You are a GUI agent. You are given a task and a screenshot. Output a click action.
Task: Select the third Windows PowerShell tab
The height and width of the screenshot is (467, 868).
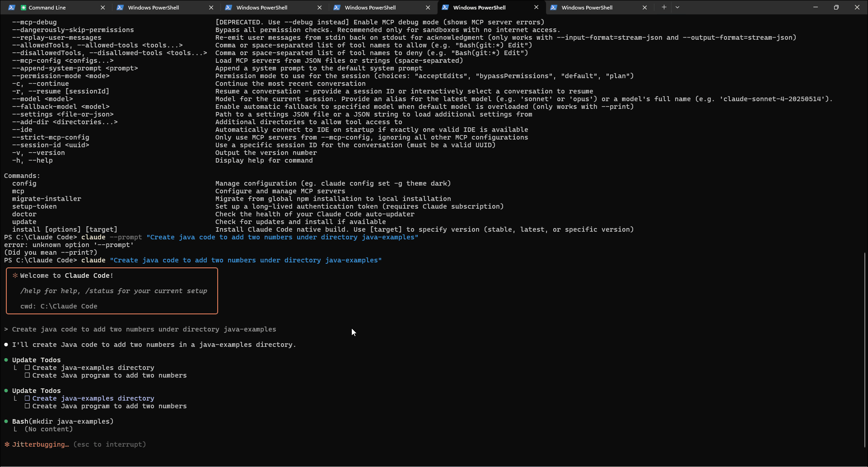382,7
